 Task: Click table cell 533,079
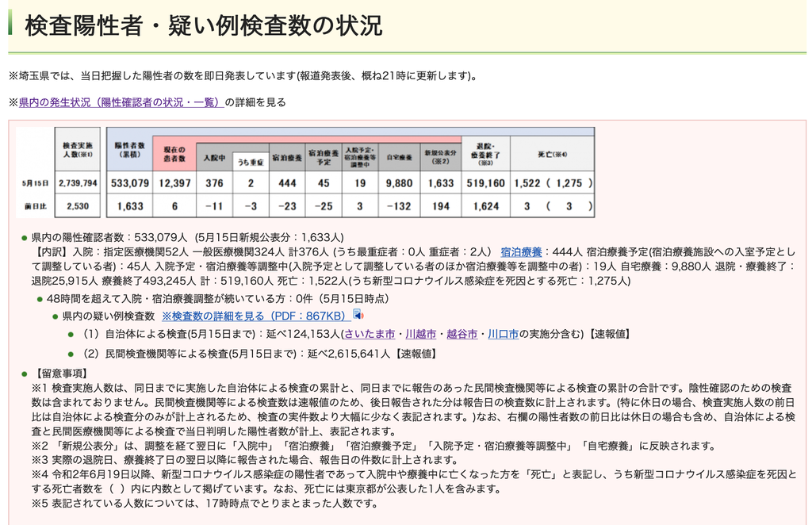[x=129, y=183]
